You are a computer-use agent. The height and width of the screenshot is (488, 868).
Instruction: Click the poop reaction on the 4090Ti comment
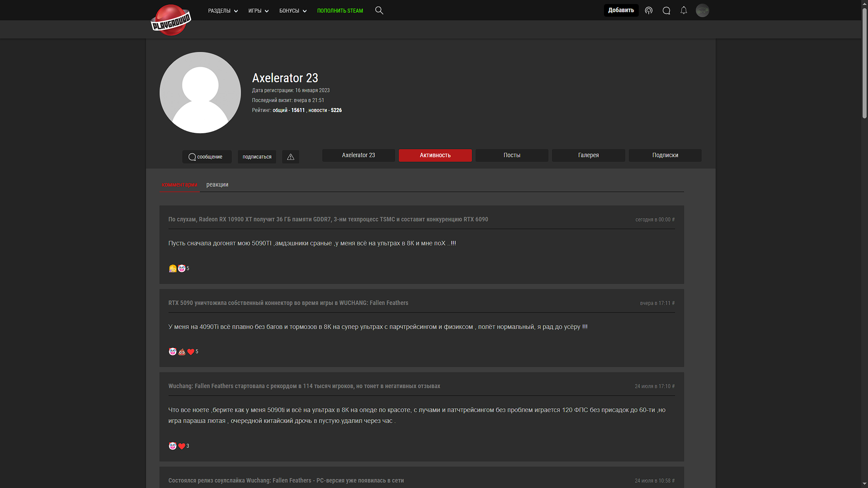182,352
